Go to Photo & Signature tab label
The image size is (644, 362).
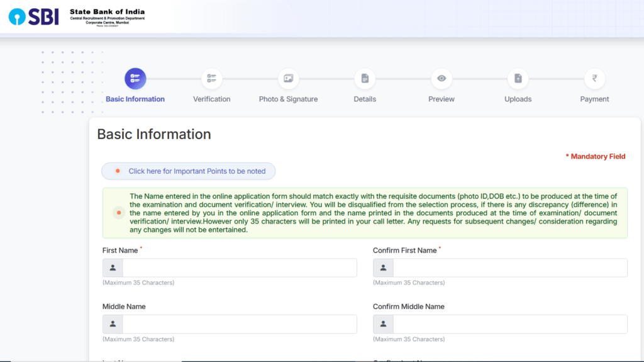coord(288,99)
